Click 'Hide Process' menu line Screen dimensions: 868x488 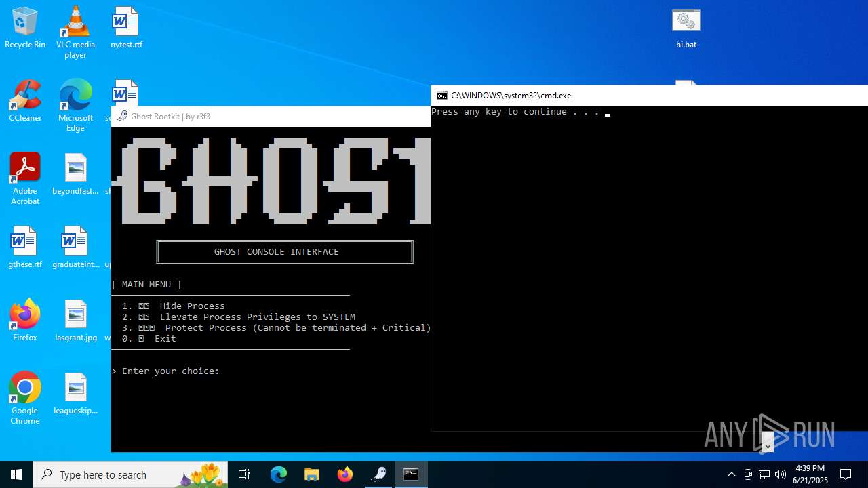tap(174, 306)
